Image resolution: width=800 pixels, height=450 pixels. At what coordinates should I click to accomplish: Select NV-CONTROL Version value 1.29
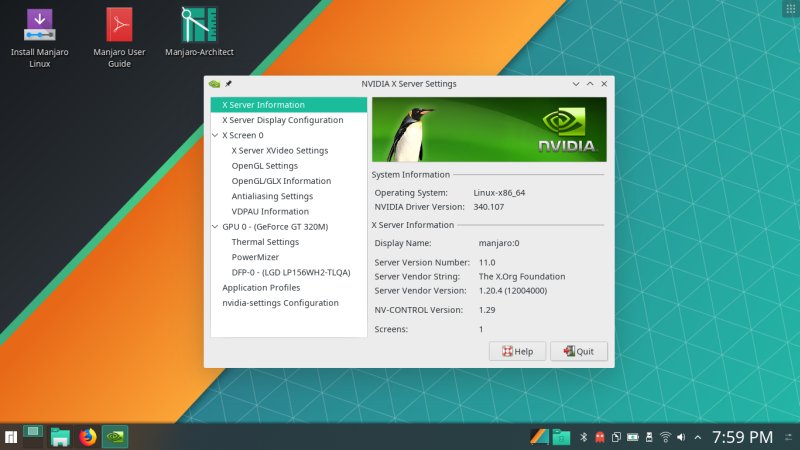point(487,310)
